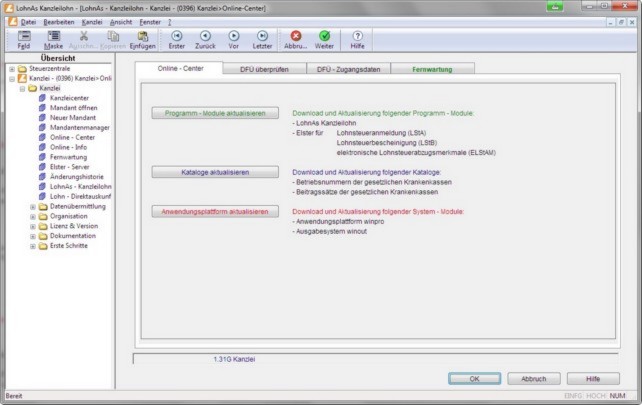Expand the Datenübermittlung folder
The width and height of the screenshot is (642, 405).
32,207
